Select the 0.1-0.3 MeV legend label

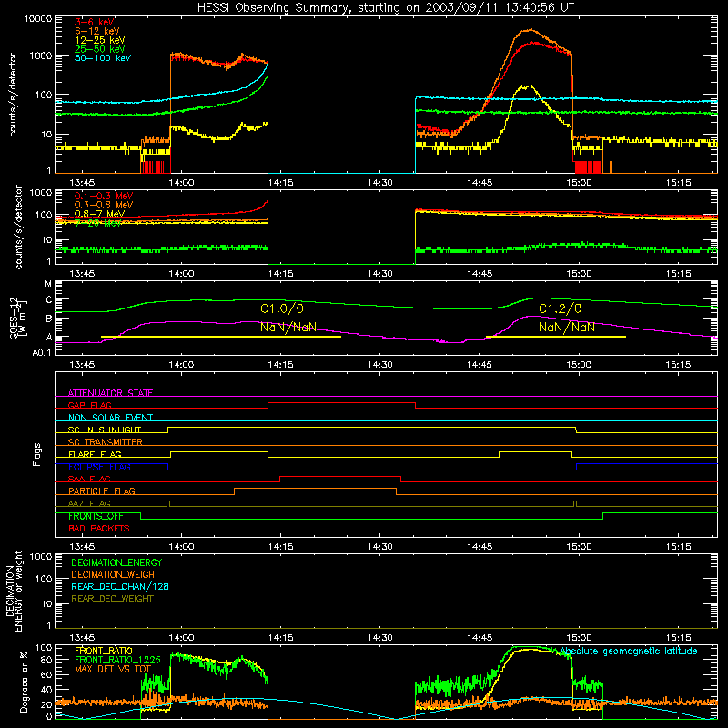(104, 196)
